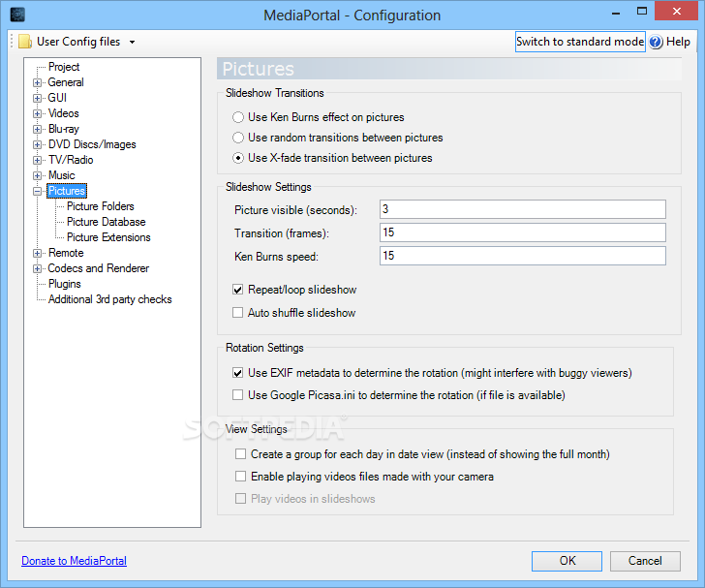Click the User Config files folder icon

click(25, 42)
